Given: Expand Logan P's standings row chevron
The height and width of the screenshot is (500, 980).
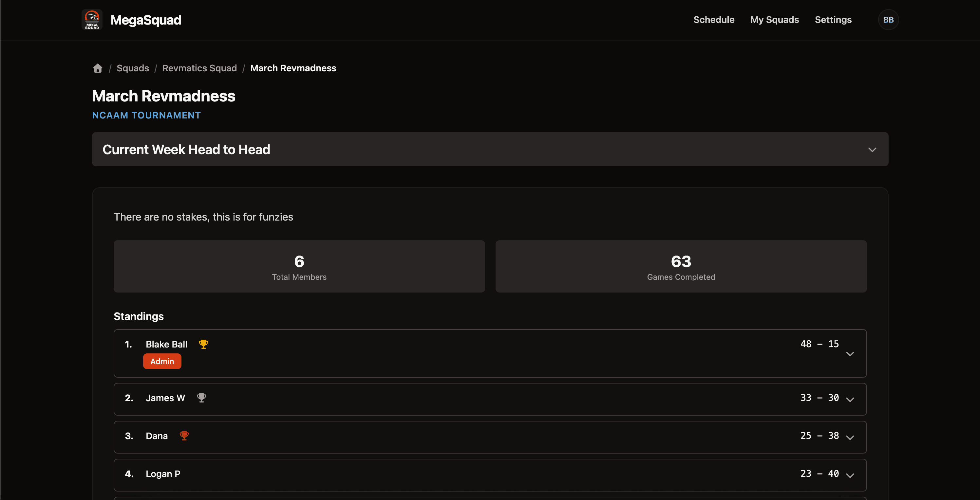Looking at the screenshot, I should pyautogui.click(x=850, y=475).
